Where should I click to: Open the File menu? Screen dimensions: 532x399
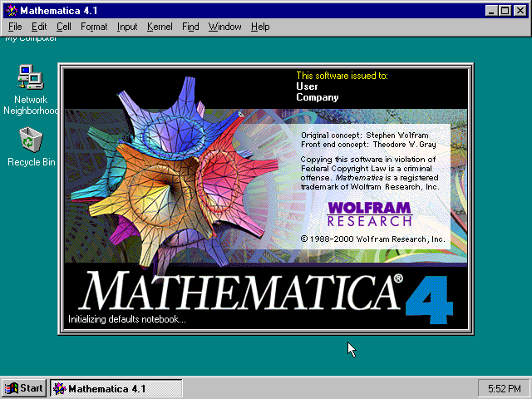point(15,27)
